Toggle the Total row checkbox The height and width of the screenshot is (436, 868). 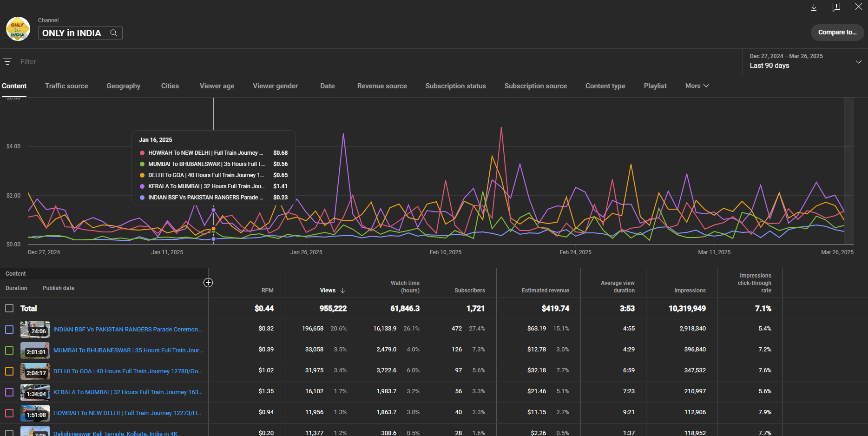pos(9,308)
